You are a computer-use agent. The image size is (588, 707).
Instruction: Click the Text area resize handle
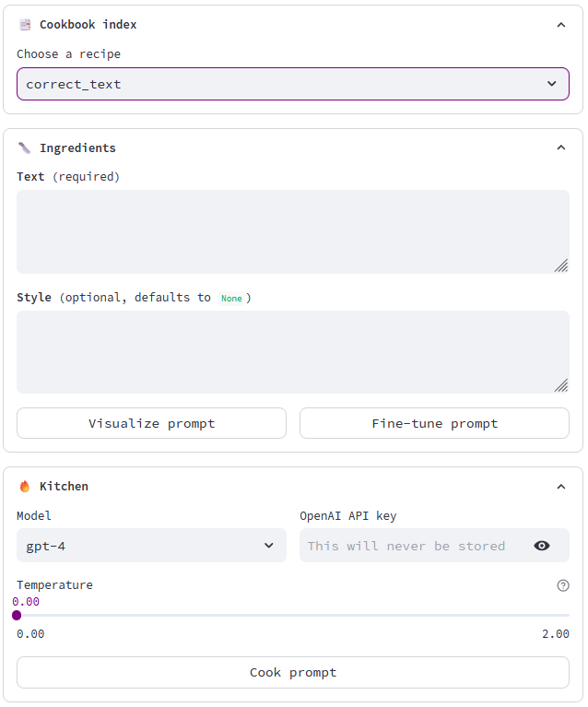click(561, 265)
